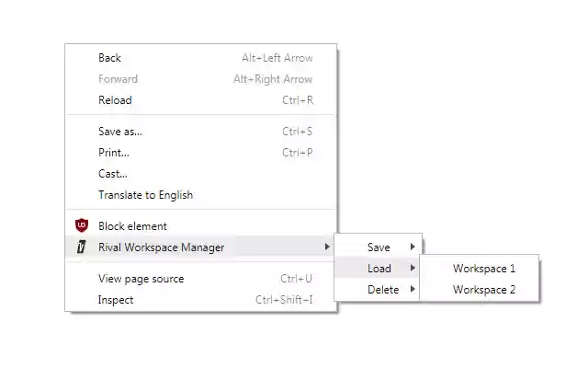
Task: Open the Save submenu item
Action: (378, 247)
